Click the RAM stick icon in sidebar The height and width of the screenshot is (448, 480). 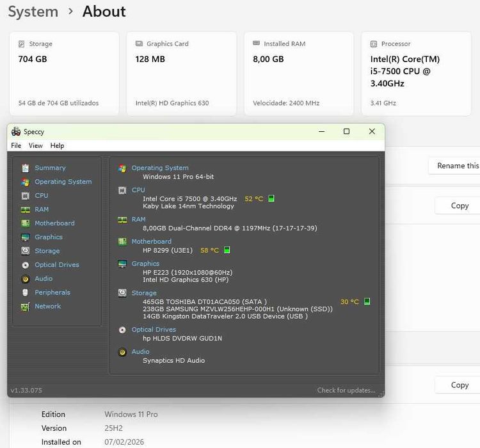pyautogui.click(x=26, y=209)
